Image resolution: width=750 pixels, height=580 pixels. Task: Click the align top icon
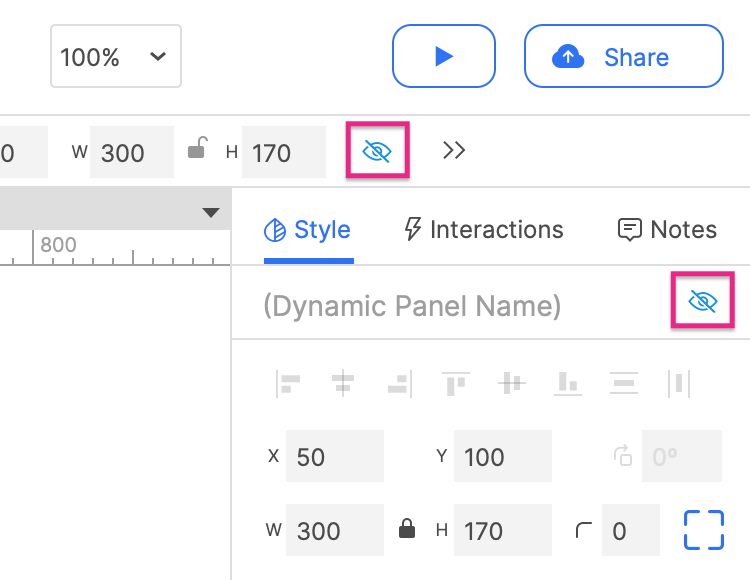pyautogui.click(x=456, y=383)
